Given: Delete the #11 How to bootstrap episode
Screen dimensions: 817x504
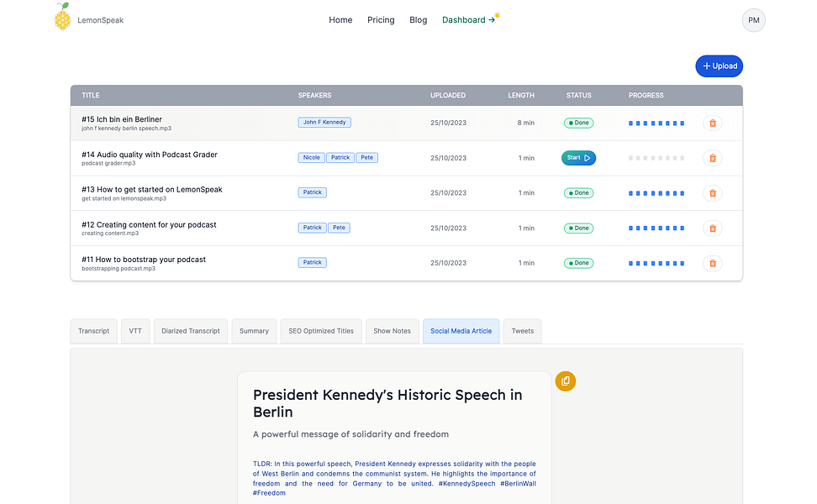Looking at the screenshot, I should [712, 263].
